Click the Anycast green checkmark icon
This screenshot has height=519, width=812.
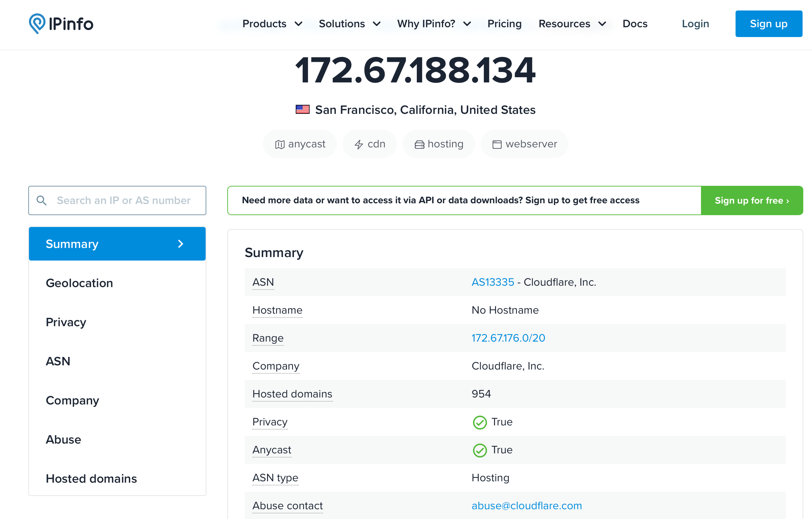pyautogui.click(x=480, y=450)
